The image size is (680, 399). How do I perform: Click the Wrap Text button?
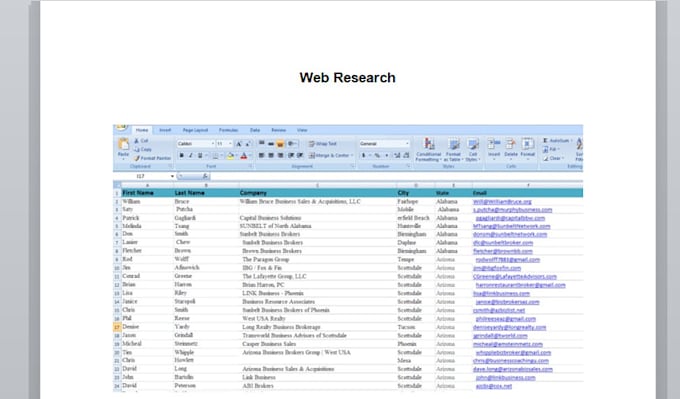pos(323,144)
